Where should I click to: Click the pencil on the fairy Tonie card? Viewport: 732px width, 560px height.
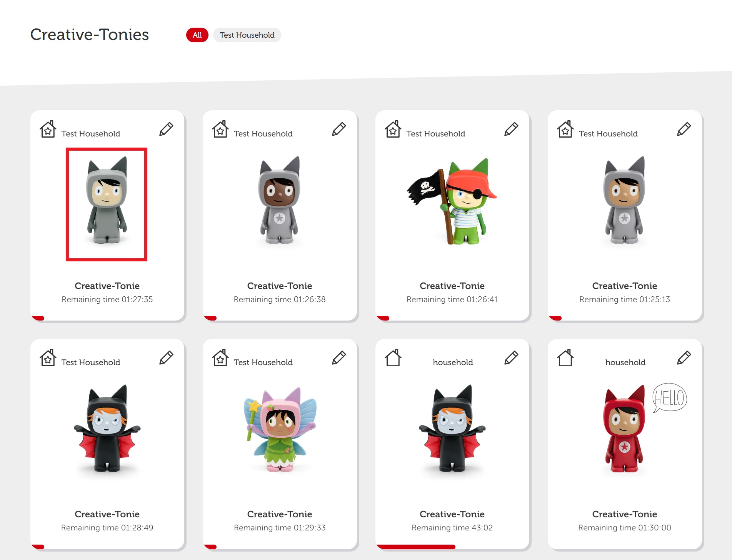pyautogui.click(x=339, y=357)
